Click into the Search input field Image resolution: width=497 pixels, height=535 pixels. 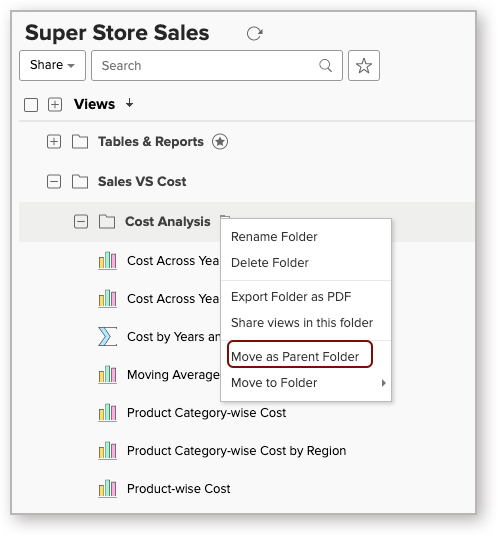pyautogui.click(x=208, y=66)
